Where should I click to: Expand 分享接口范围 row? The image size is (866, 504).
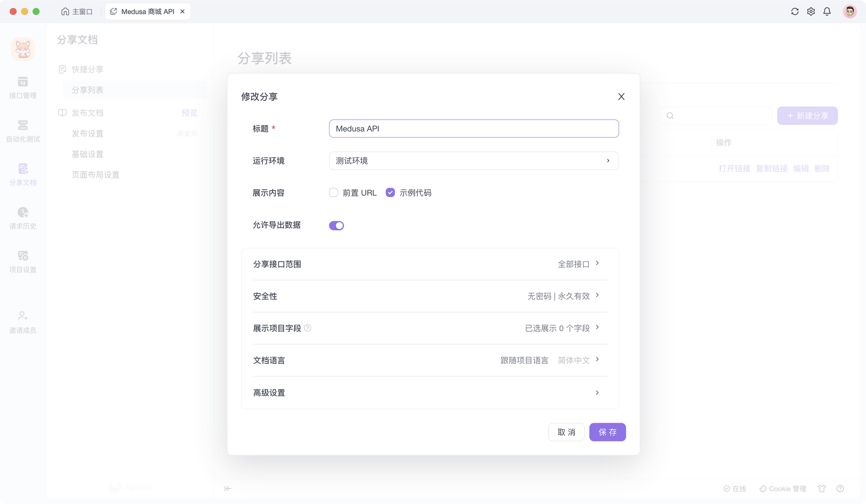pyautogui.click(x=430, y=264)
